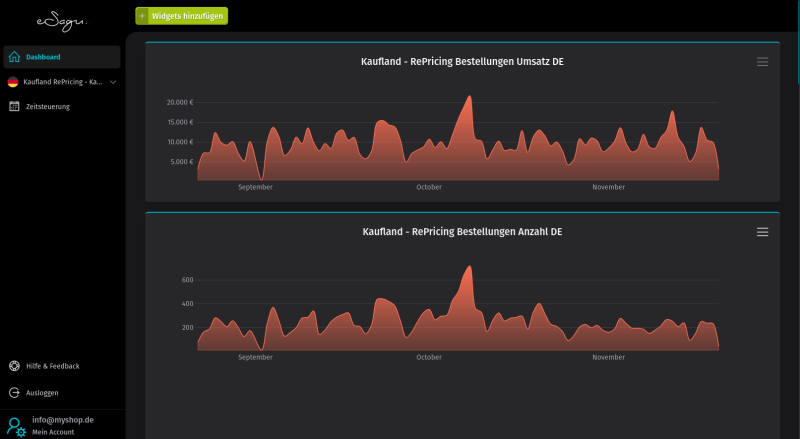Click the 600 axis label in Anzahl chart
The image size is (800, 439).
coord(187,280)
